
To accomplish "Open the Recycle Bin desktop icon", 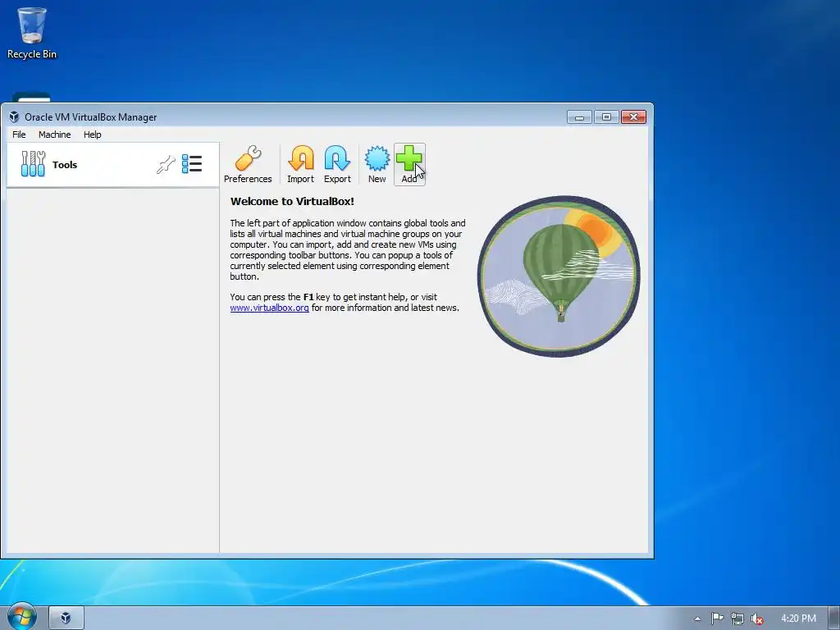I will tap(32, 33).
